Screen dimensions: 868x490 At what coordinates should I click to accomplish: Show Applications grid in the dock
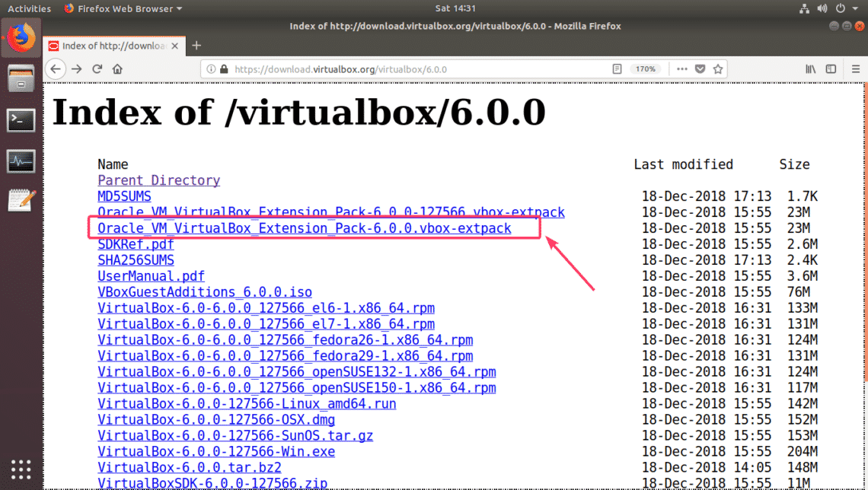click(x=21, y=469)
